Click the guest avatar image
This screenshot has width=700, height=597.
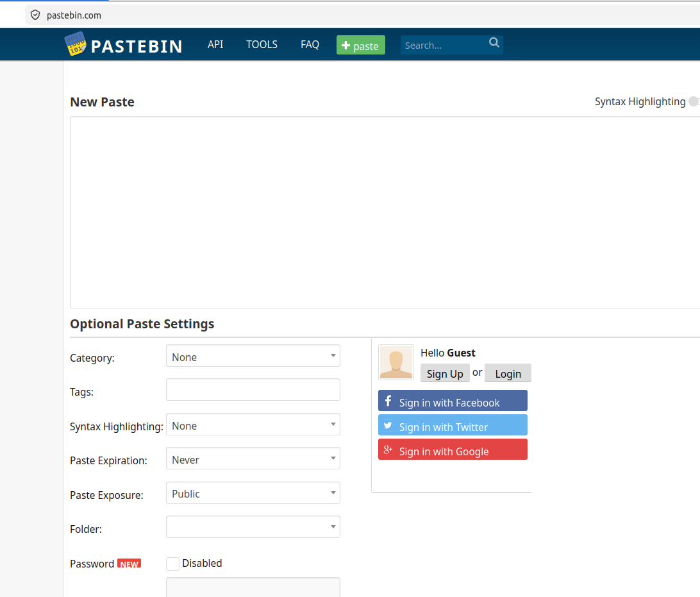[x=396, y=362]
